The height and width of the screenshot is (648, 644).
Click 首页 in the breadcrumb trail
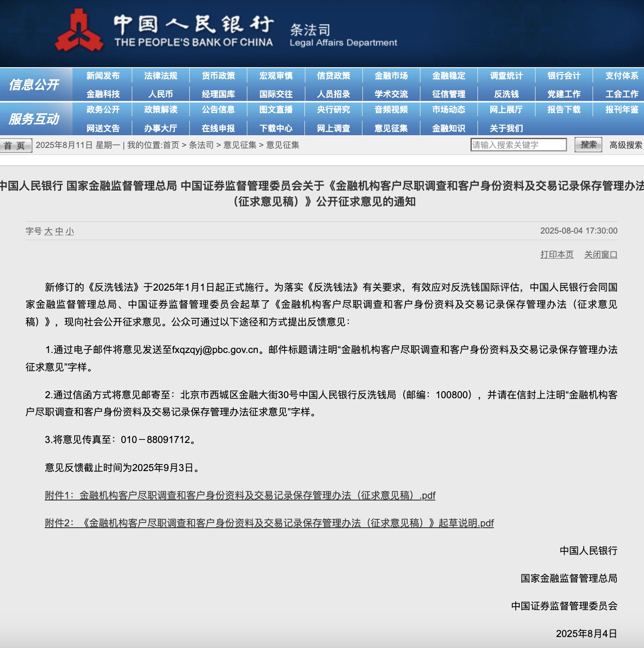(x=171, y=145)
